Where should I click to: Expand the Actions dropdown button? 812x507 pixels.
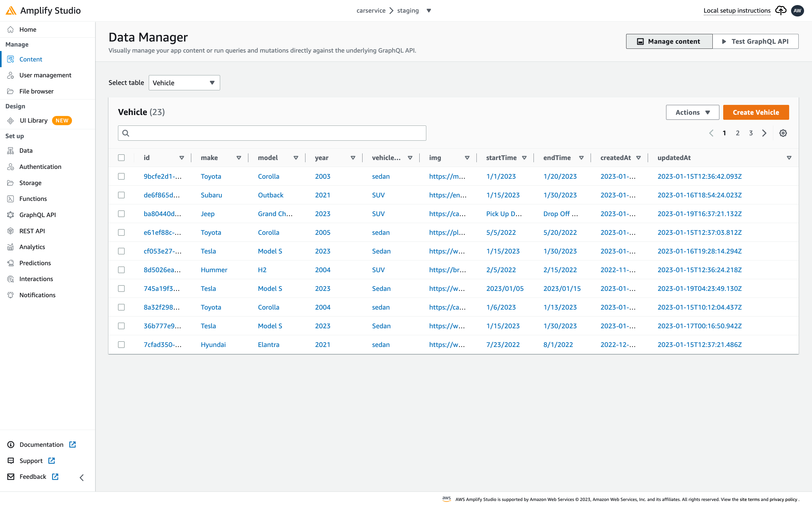[x=692, y=112]
